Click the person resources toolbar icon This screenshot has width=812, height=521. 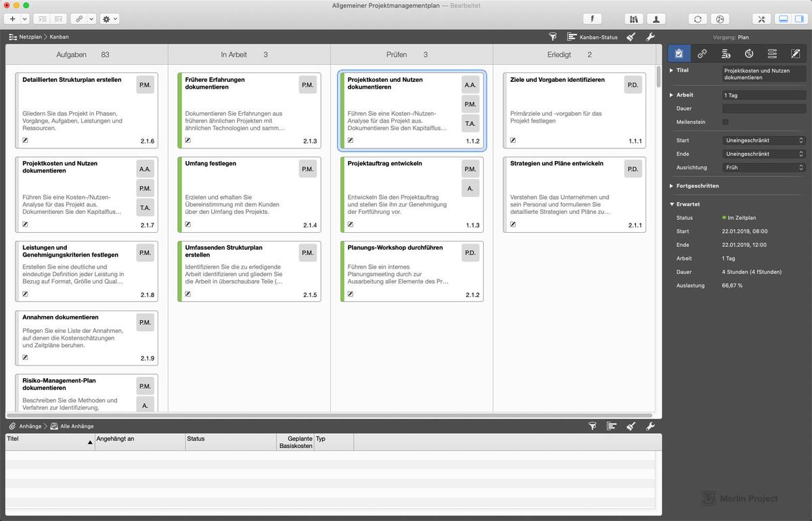[656, 19]
